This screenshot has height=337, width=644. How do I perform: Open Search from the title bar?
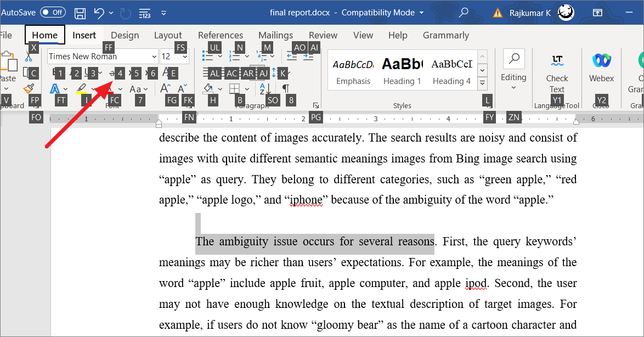tap(464, 12)
